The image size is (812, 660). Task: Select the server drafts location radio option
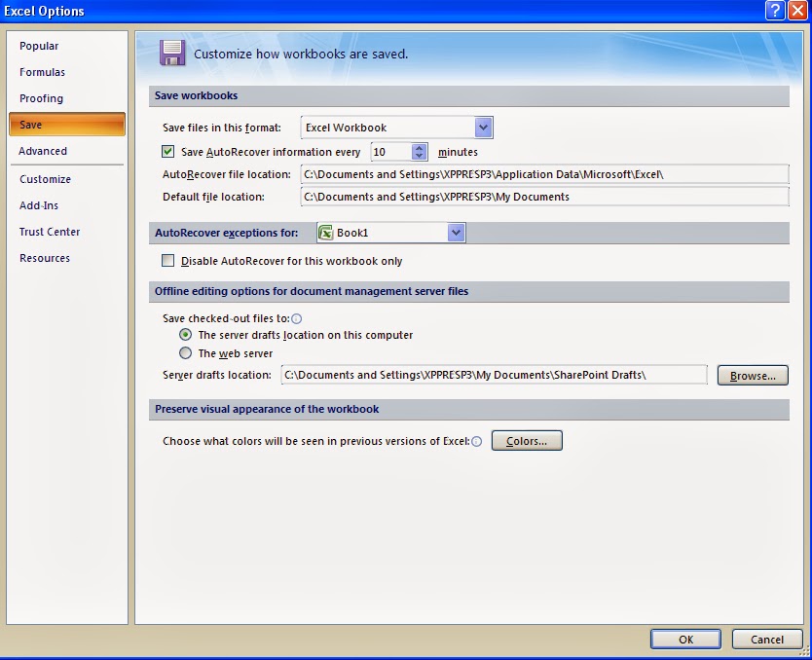pos(185,335)
